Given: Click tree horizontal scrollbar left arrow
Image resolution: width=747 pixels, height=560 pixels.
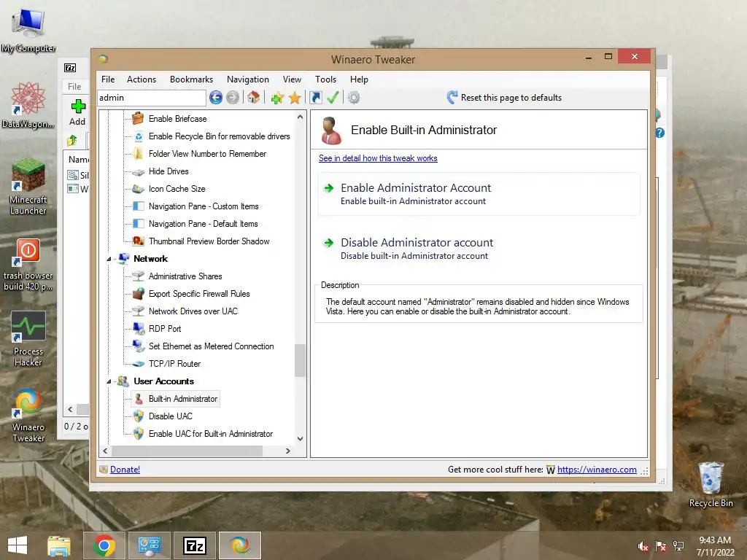Looking at the screenshot, I should pos(105,451).
